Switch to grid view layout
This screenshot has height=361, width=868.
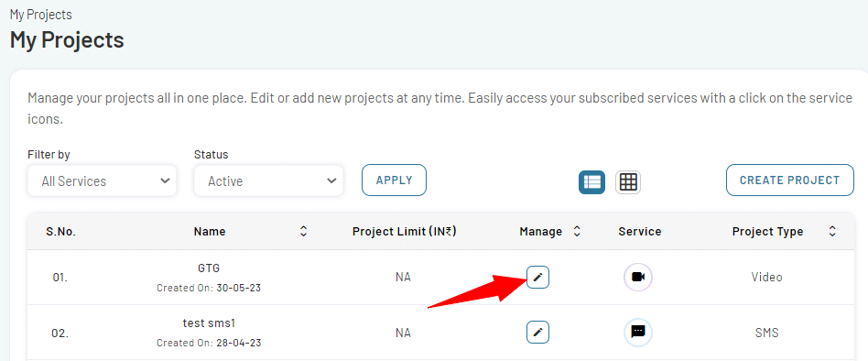628,182
